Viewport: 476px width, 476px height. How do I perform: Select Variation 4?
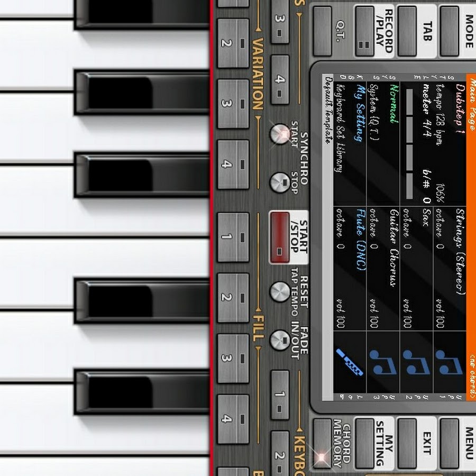[233, 164]
